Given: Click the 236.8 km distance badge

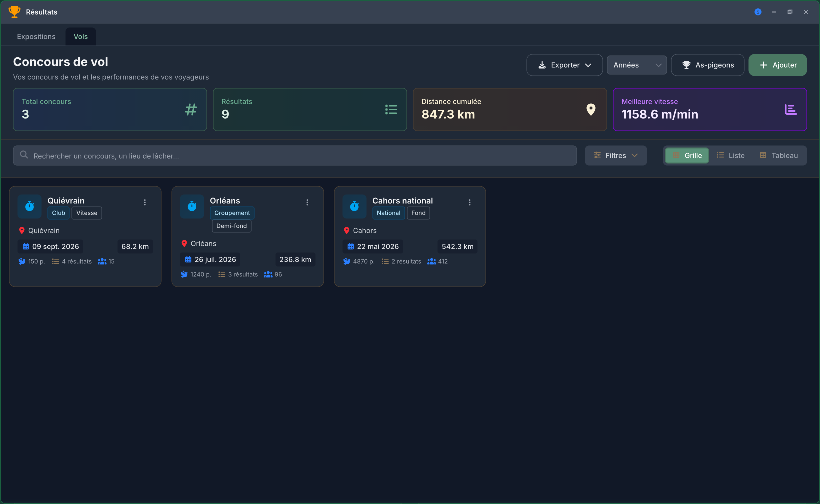Looking at the screenshot, I should coord(295,260).
